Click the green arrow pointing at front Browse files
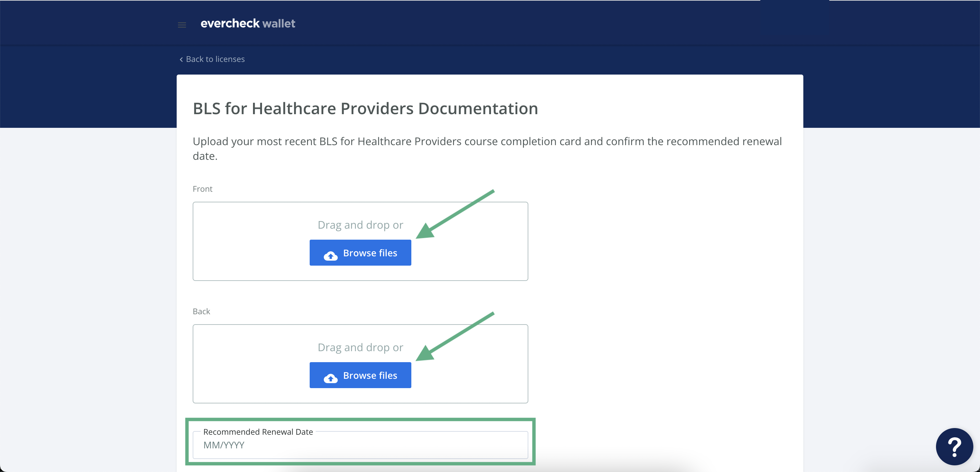The image size is (980, 472). pyautogui.click(x=457, y=213)
